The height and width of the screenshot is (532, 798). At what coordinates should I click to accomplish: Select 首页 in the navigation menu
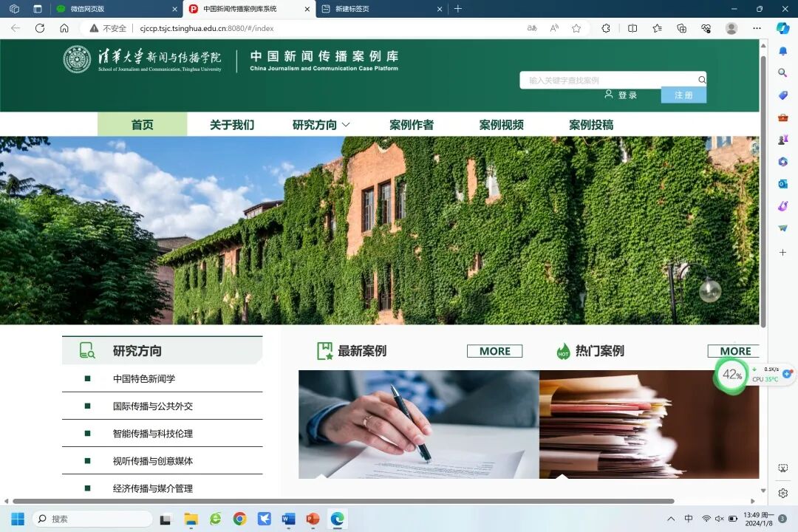click(x=143, y=125)
